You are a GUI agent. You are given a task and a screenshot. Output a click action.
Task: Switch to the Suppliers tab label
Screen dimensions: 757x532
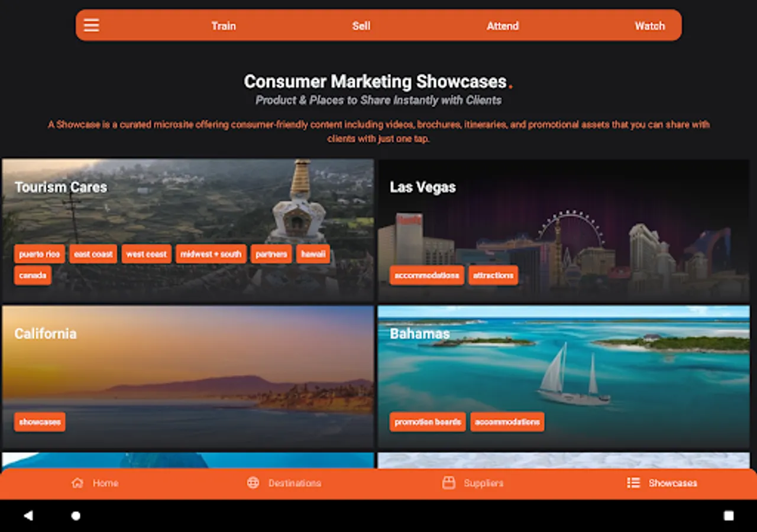coord(483,483)
